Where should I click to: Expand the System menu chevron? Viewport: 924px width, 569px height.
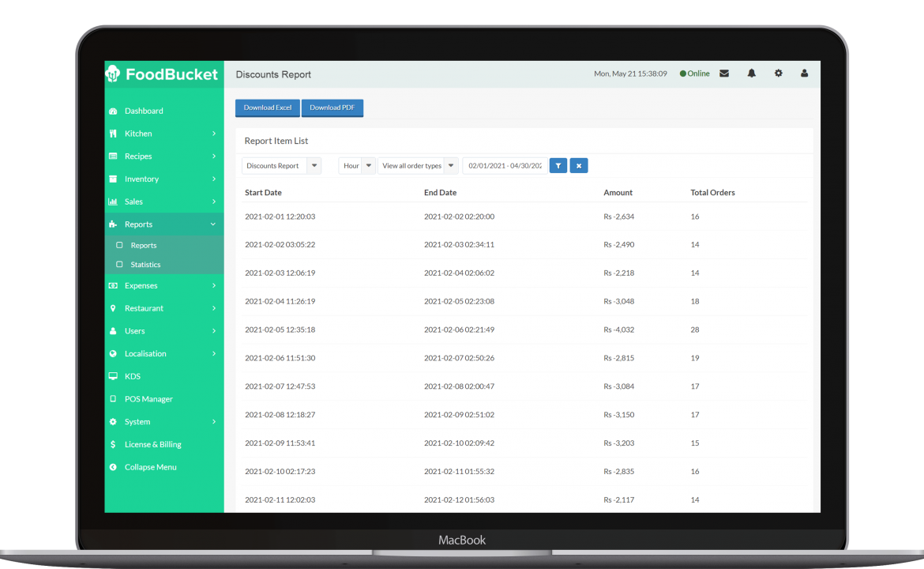coord(214,422)
